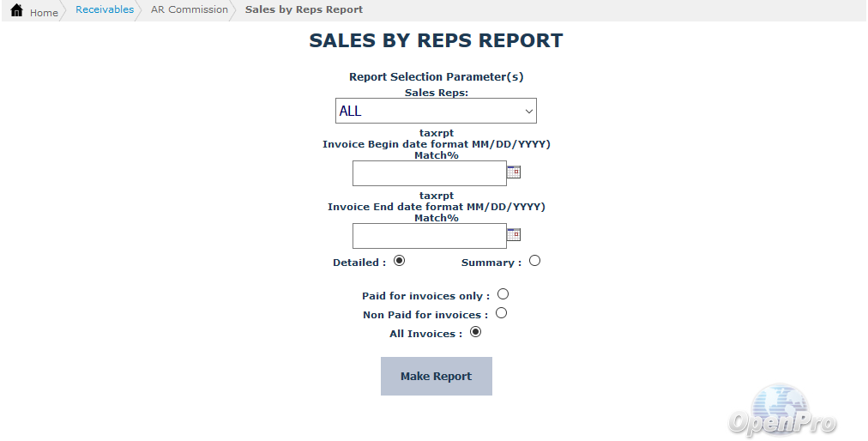The width and height of the screenshot is (868, 441).
Task: Select the All Invoices radio button
Action: click(475, 332)
